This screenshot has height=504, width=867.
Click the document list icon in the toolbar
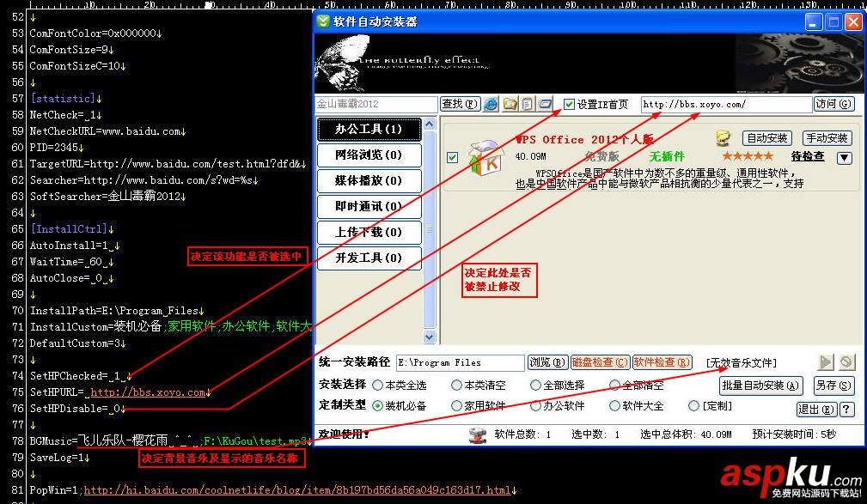(528, 103)
